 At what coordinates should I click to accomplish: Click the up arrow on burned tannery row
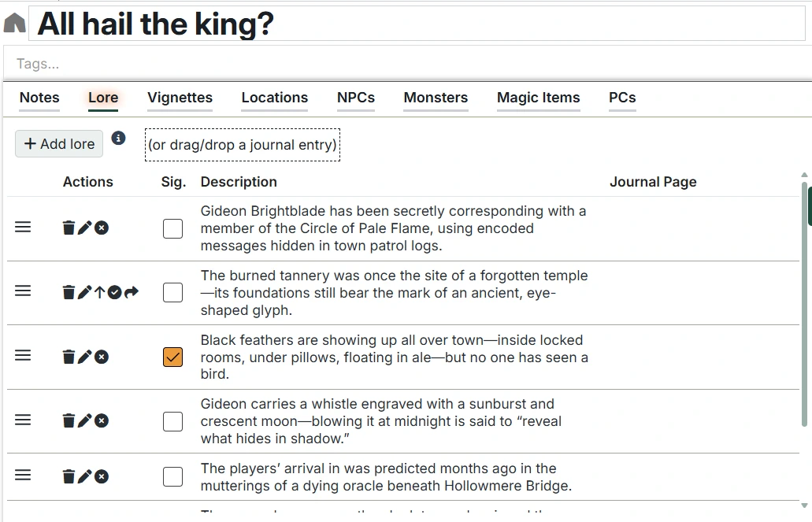(x=99, y=293)
